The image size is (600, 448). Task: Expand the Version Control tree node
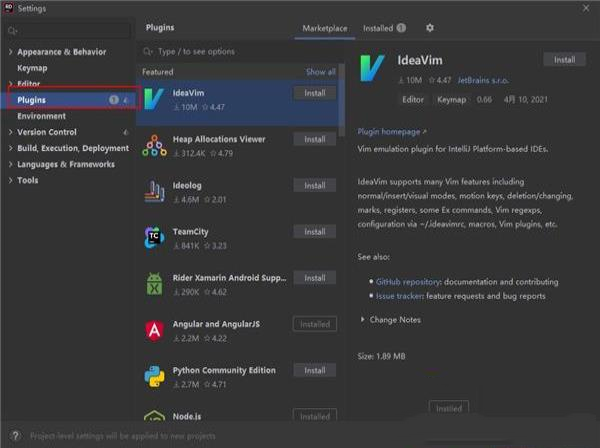pos(11,132)
